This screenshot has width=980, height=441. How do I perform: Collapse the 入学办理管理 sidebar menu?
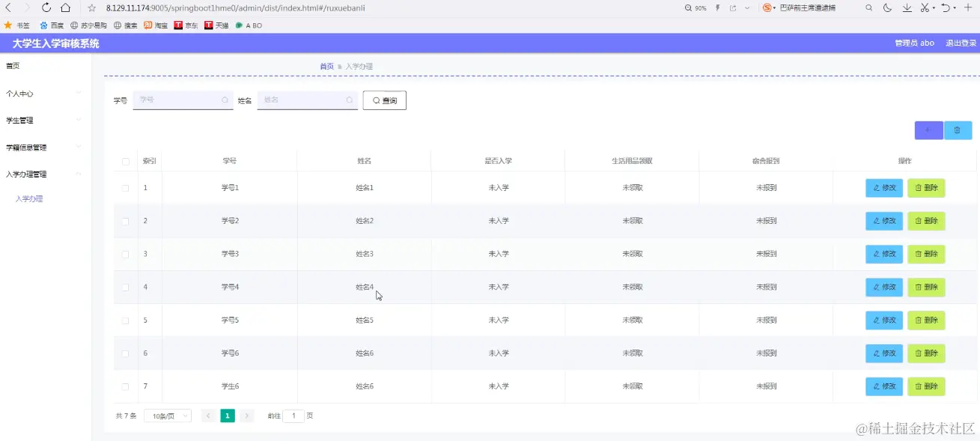point(46,174)
